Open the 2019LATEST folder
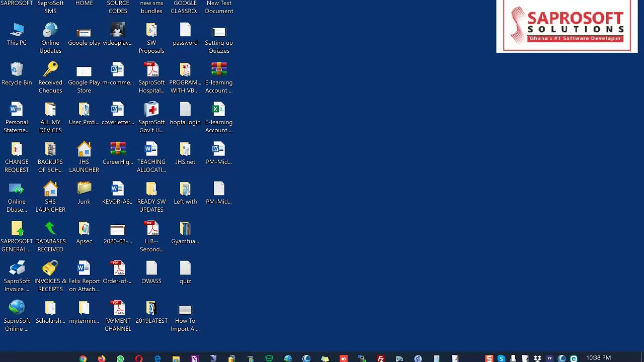This screenshot has width=644, height=362. 151,313
